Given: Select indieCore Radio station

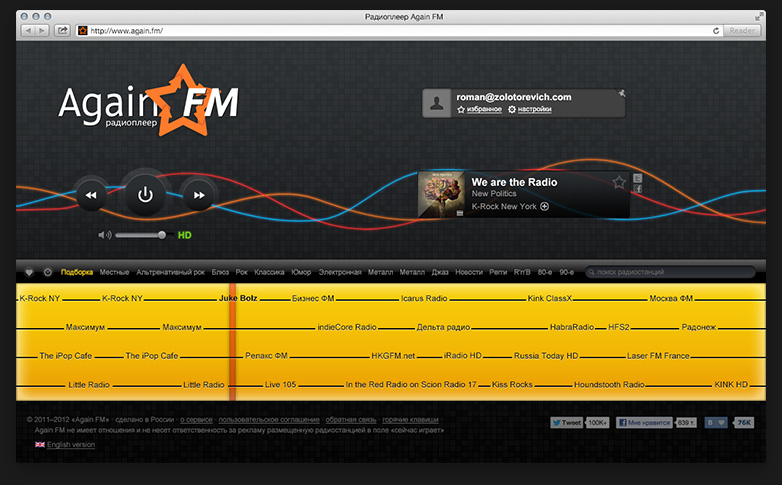Looking at the screenshot, I should click(x=347, y=327).
